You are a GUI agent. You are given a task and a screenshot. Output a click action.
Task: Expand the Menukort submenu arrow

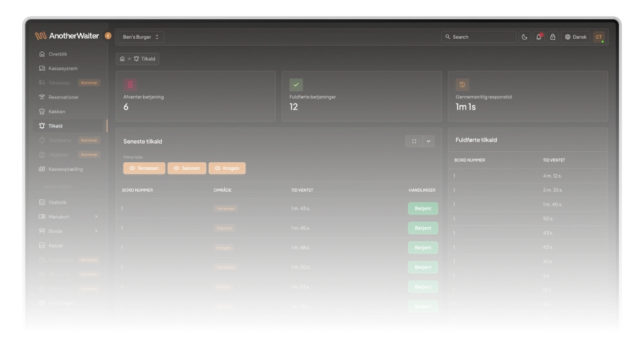(x=96, y=217)
